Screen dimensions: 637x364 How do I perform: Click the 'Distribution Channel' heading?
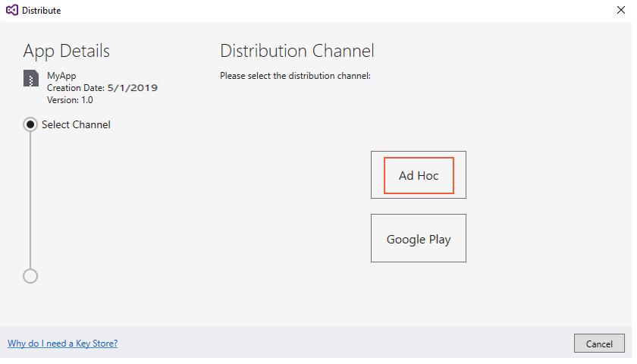coord(297,52)
